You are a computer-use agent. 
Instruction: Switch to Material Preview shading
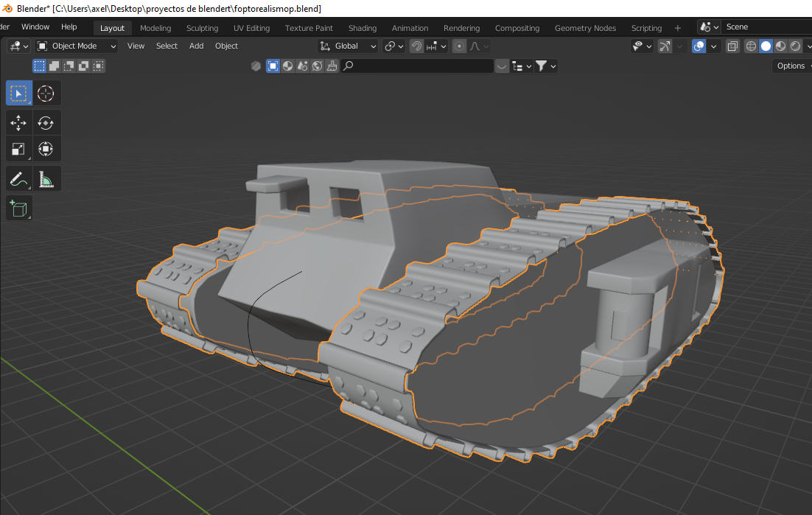pos(780,46)
